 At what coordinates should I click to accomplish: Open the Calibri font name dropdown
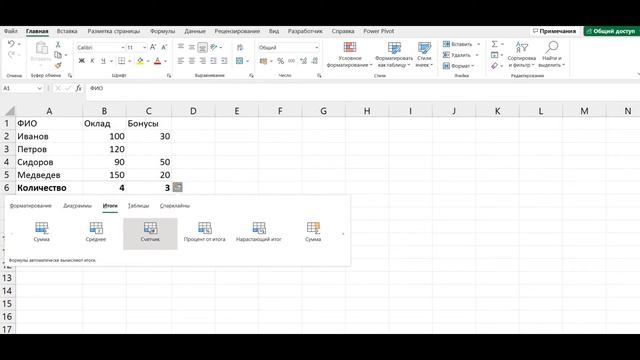(122, 48)
